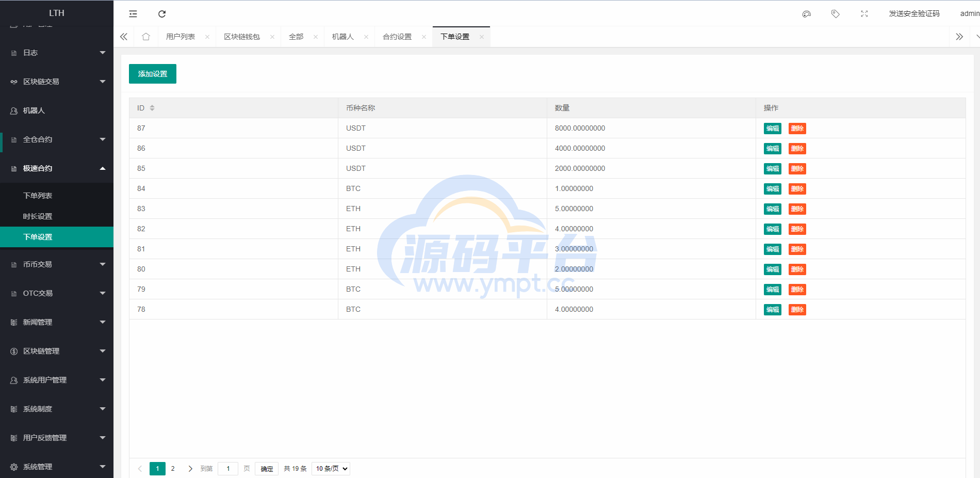The width and height of the screenshot is (980, 478).
Task: Close the 机器人 tab
Action: coord(366,37)
